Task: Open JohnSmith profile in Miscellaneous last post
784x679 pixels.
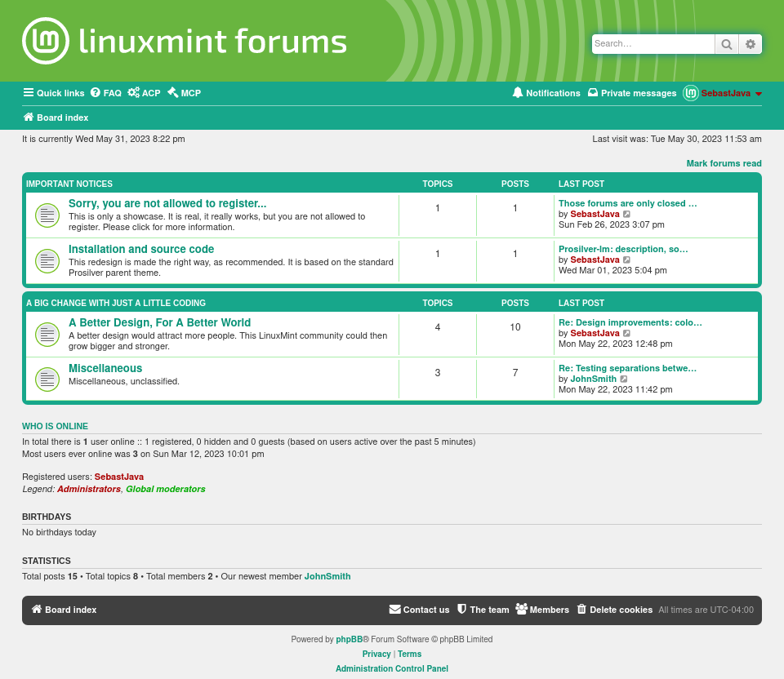Action: click(x=593, y=379)
